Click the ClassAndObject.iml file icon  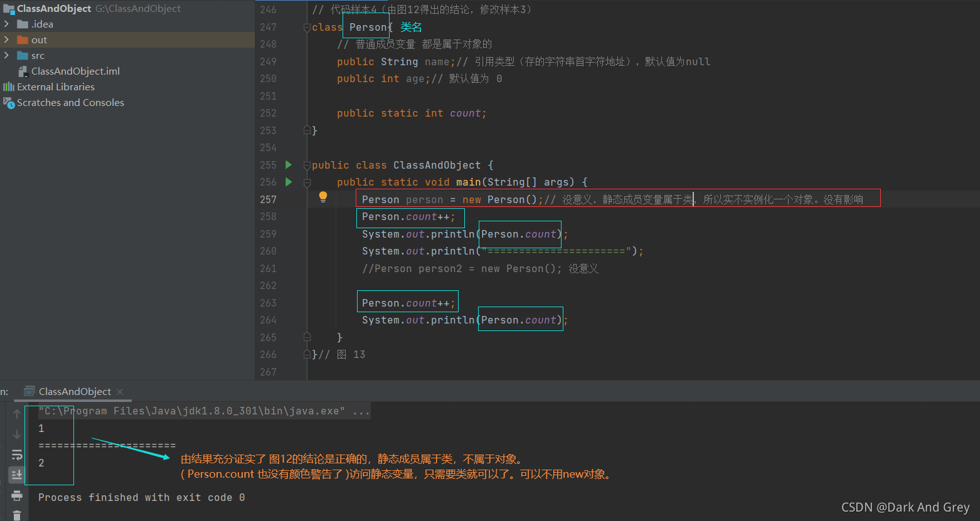point(23,71)
